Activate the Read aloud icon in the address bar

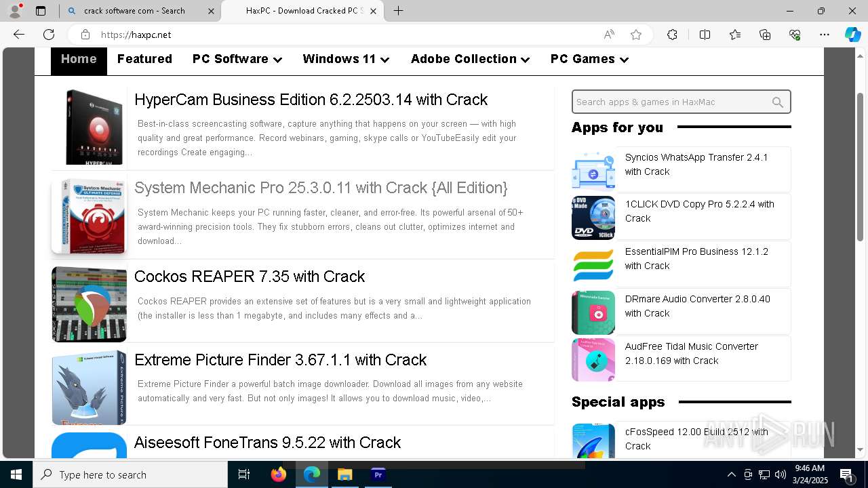pos(609,35)
